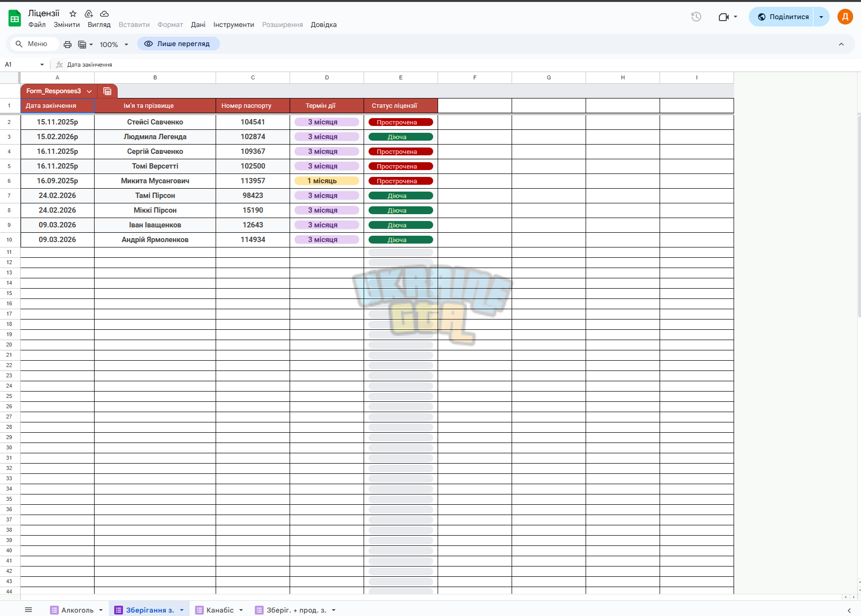Viewport: 861px width, 616px height.
Task: Open the Алкоголь sheet tab menu arrow
Action: click(x=101, y=610)
